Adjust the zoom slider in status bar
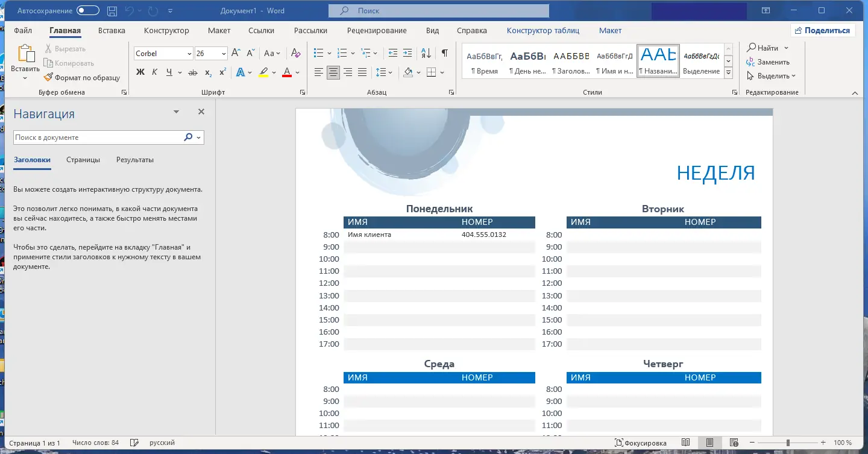 point(788,443)
